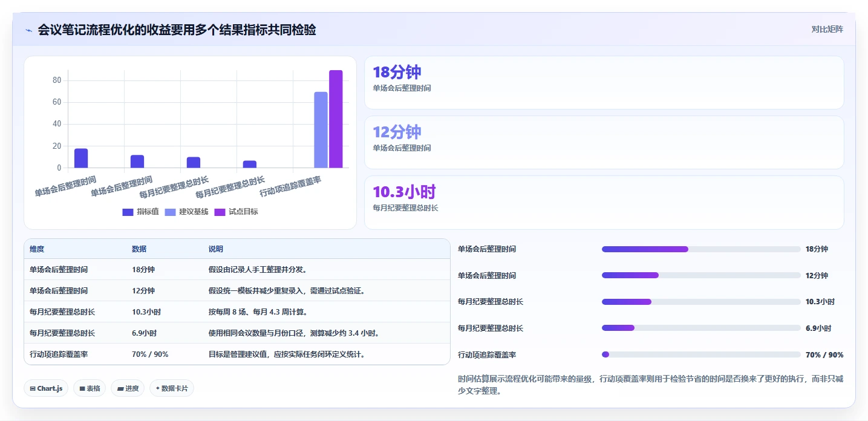
Task: Open the 18分钟 summary card
Action: (x=604, y=83)
